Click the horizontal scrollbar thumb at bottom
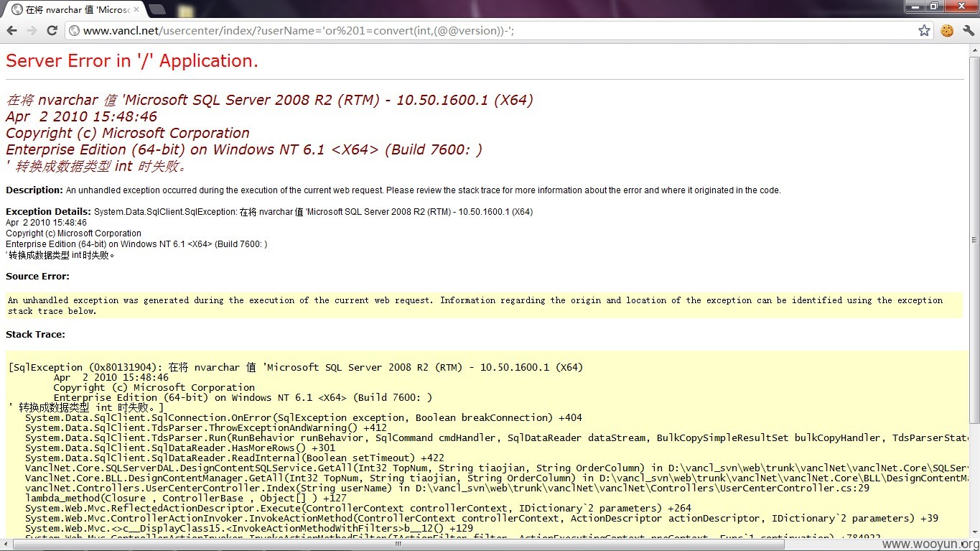 coord(398,545)
